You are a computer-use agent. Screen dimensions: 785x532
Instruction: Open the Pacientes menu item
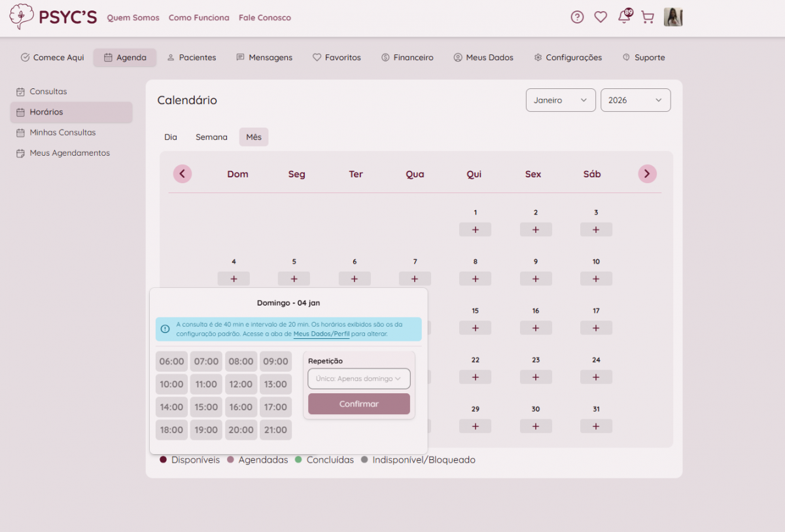[191, 58]
